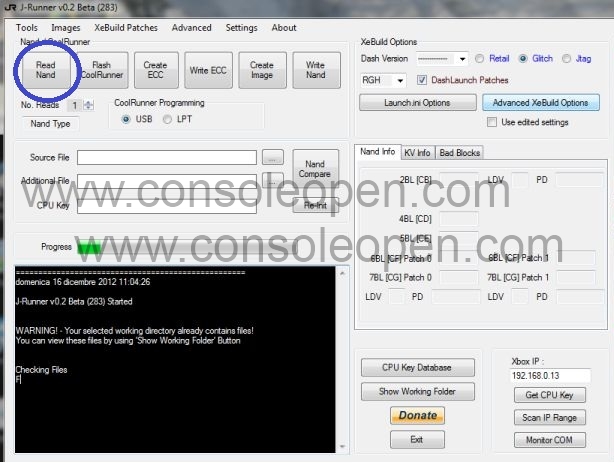Open the Images menu
Image resolution: width=614 pixels, height=463 pixels.
[x=66, y=28]
